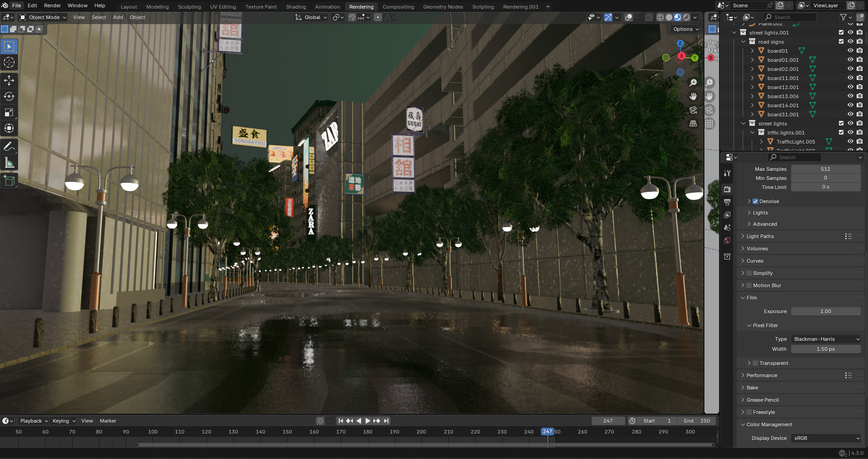Select the Measure tool
The image size is (868, 459).
tap(9, 162)
